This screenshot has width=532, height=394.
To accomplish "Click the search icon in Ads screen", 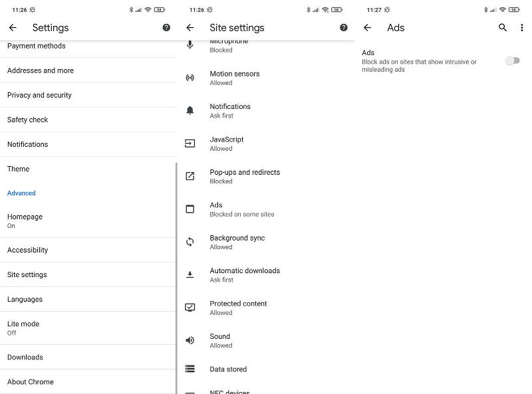I will [503, 28].
